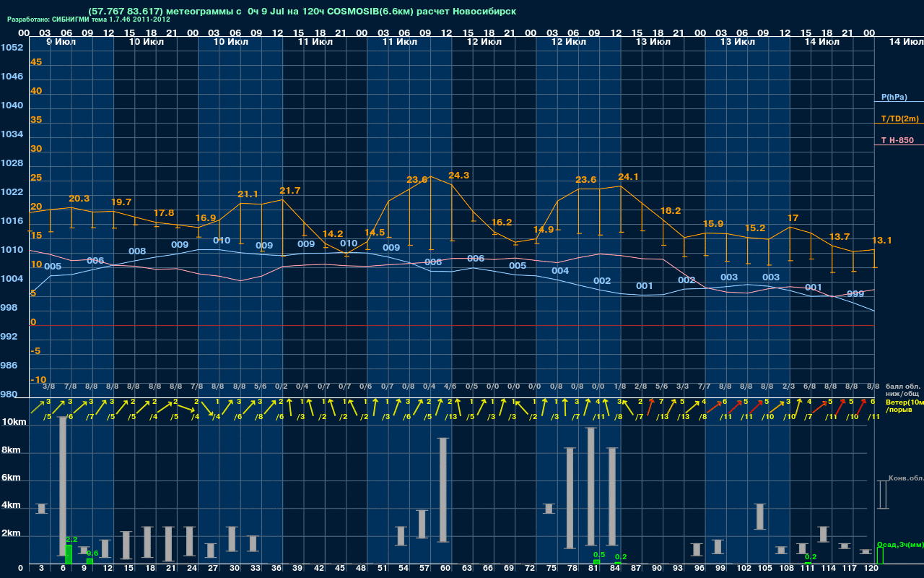Click the green precipitation legend box symbol
The height and width of the screenshot is (578, 924).
(879, 556)
